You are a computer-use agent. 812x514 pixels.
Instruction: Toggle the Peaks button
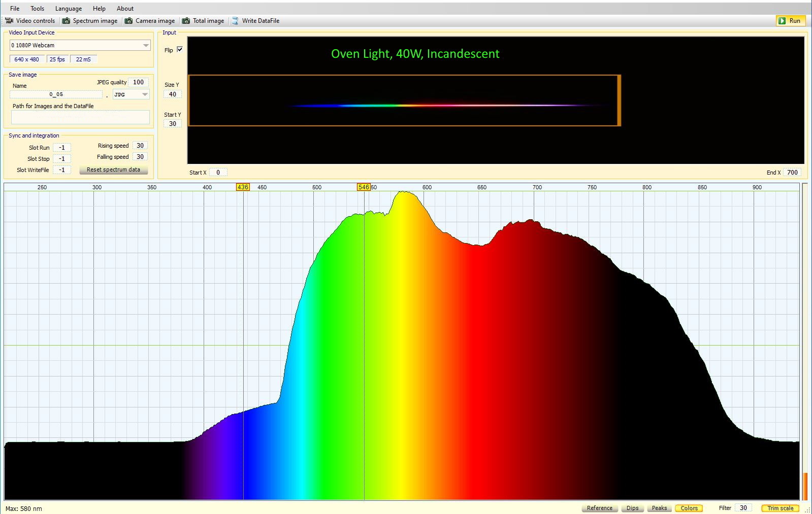click(659, 508)
